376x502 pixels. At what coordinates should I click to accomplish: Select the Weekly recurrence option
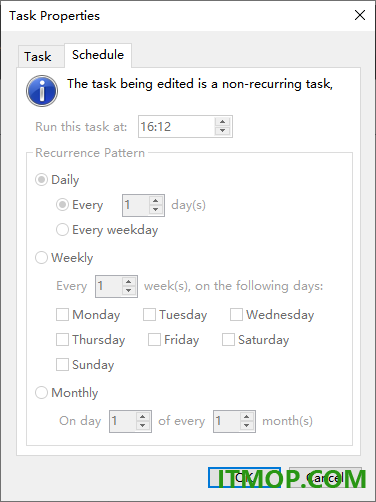pos(41,258)
